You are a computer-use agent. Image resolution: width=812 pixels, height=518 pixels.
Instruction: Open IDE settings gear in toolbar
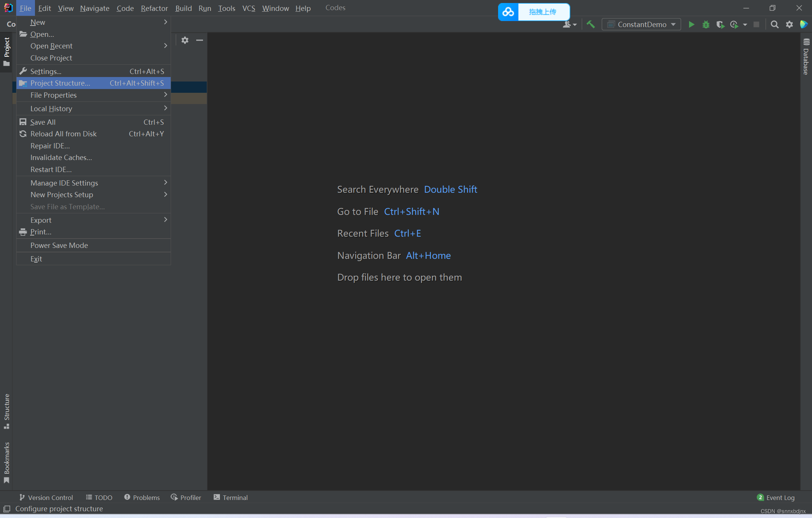click(x=789, y=24)
